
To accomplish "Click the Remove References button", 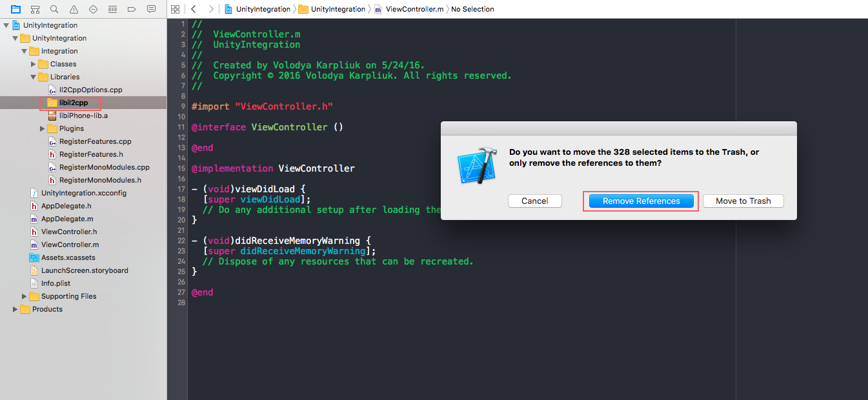I will (x=641, y=201).
